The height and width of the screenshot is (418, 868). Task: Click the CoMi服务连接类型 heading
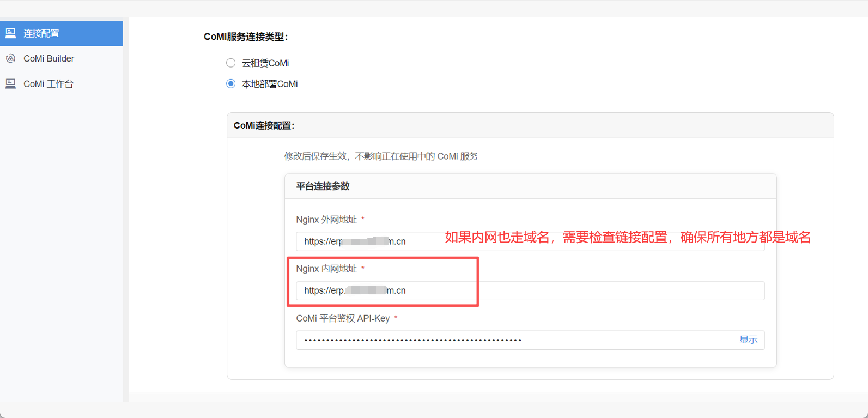[x=246, y=37]
